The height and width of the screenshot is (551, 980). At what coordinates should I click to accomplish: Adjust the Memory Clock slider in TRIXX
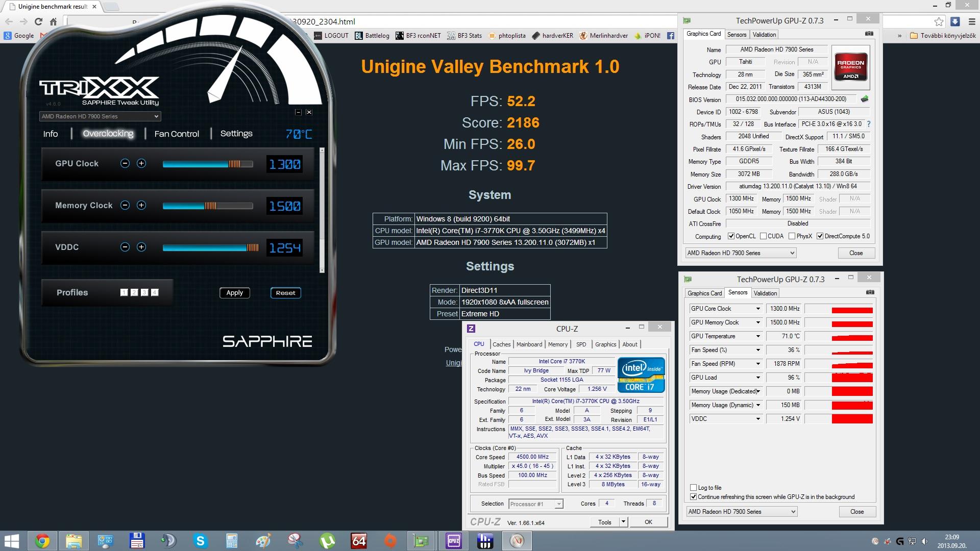click(208, 206)
